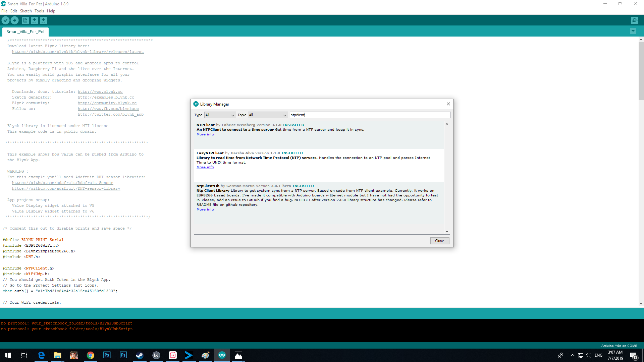Expand the Topic dropdown in Library Manager
The height and width of the screenshot is (362, 644).
pos(268,115)
